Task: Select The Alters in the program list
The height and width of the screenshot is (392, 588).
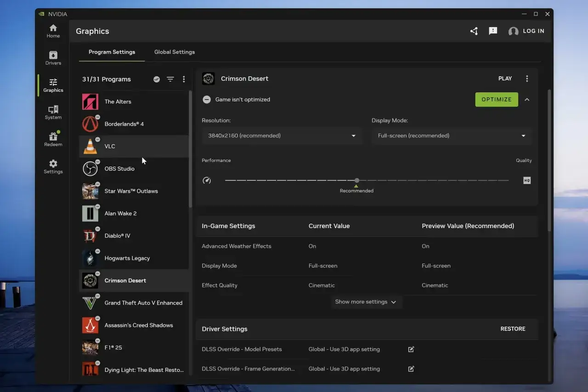Action: point(134,102)
